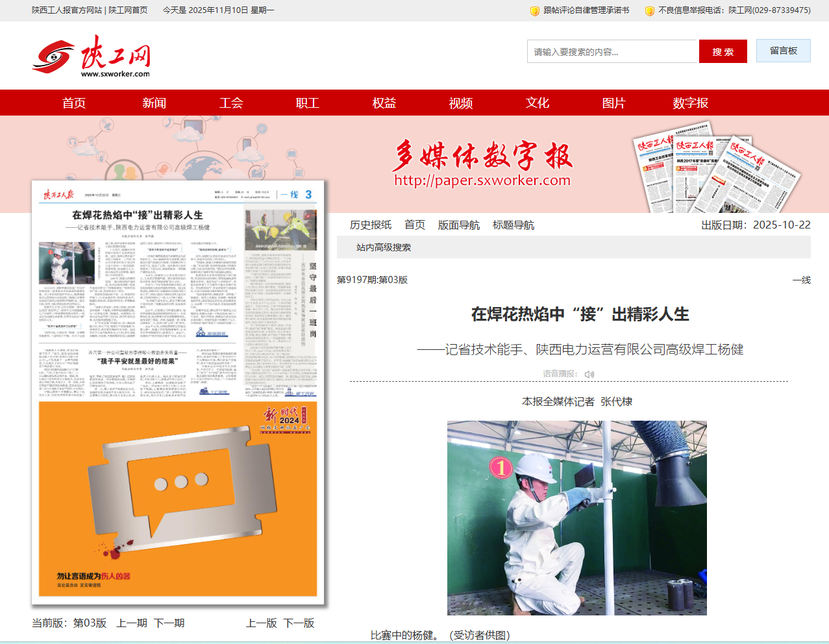Click the welder competition photo
The image size is (829, 644).
pyautogui.click(x=576, y=518)
